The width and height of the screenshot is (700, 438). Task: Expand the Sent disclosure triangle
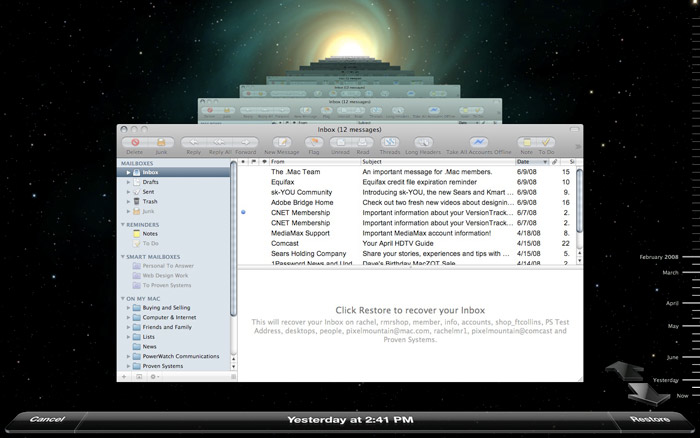coord(129,192)
